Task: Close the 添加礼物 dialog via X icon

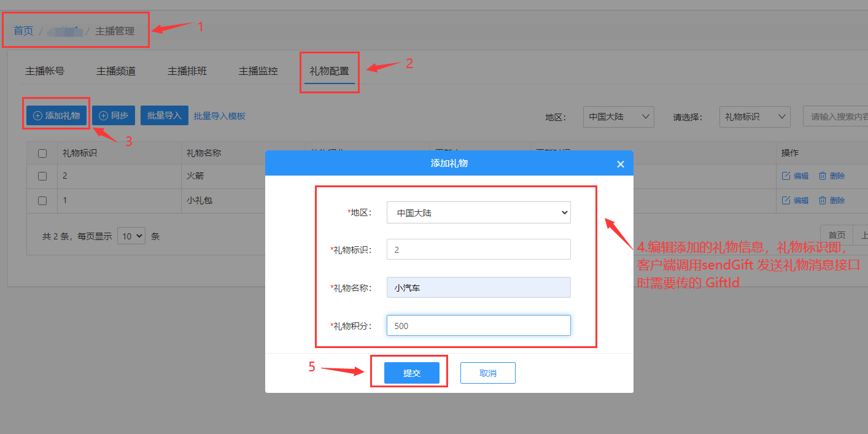Action: pos(621,164)
